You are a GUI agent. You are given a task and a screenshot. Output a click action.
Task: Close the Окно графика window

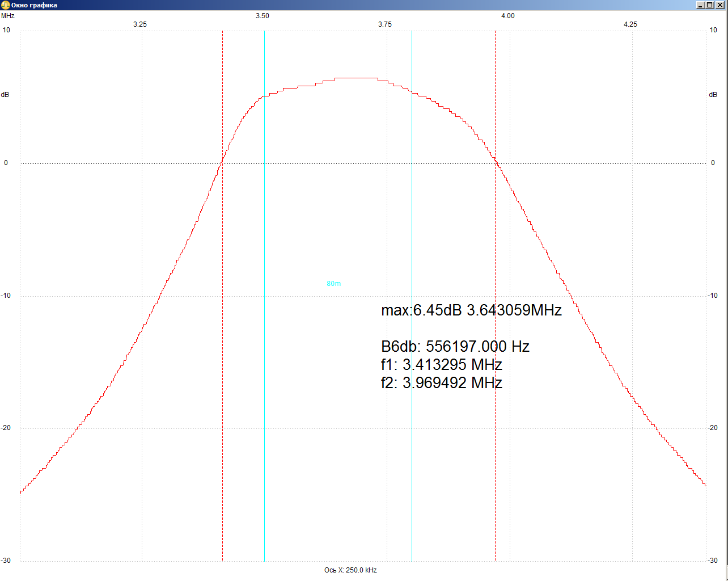pyautogui.click(x=720, y=5)
